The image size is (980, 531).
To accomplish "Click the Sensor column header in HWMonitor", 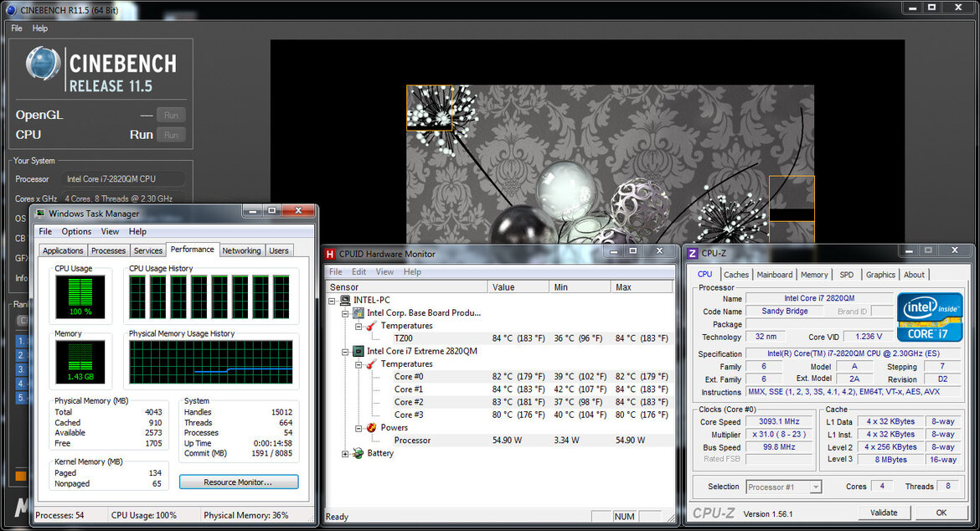I will coord(407,287).
